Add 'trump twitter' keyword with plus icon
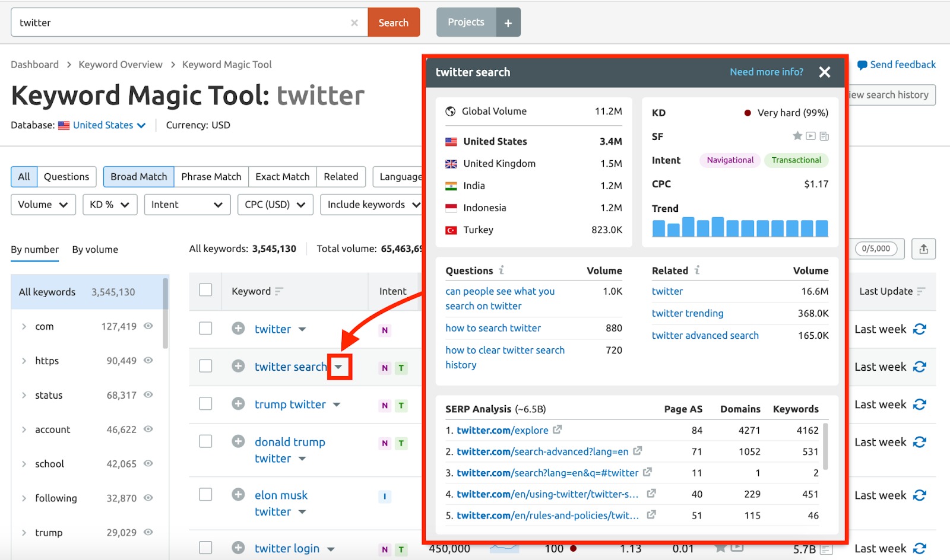 pyautogui.click(x=238, y=403)
